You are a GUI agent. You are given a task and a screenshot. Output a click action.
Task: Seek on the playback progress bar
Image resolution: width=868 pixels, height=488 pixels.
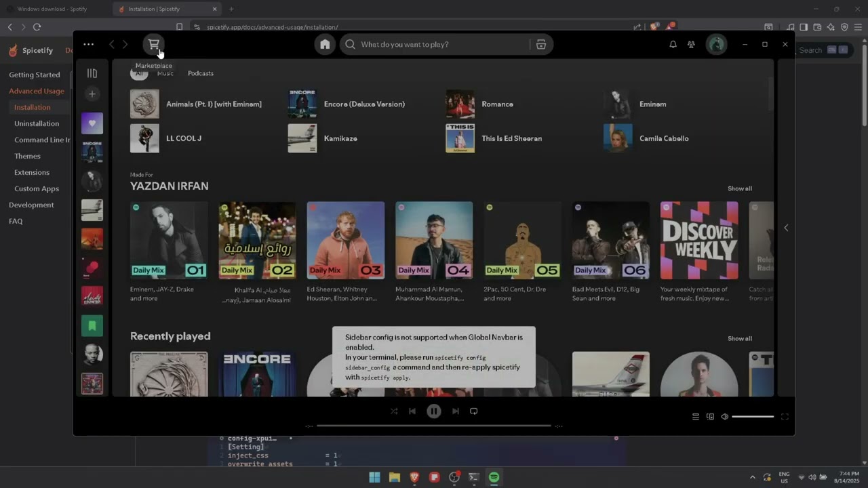click(434, 426)
